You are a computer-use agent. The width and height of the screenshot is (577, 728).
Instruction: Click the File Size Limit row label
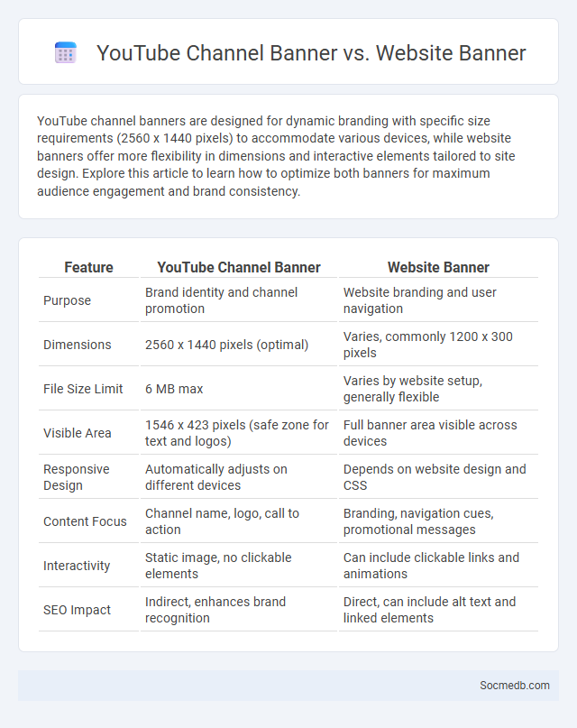83,389
